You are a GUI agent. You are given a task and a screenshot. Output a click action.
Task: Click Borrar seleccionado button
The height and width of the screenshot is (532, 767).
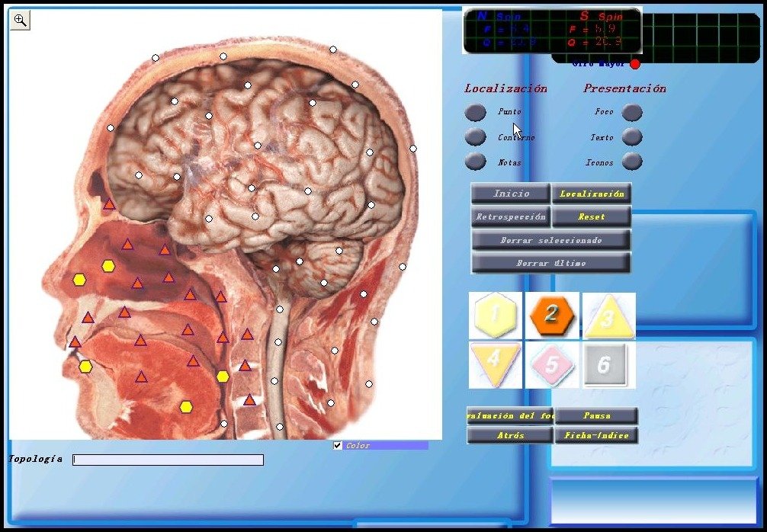click(551, 240)
